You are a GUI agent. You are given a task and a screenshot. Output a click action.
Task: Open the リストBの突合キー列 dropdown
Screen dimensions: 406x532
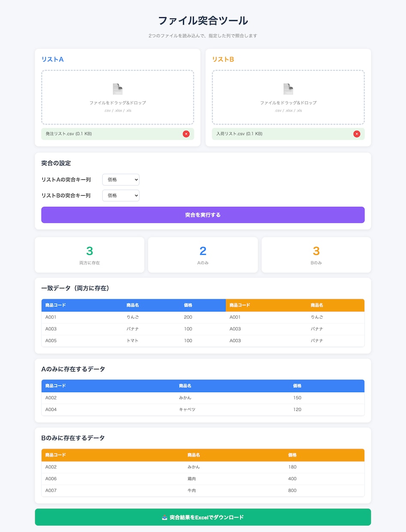point(121,196)
